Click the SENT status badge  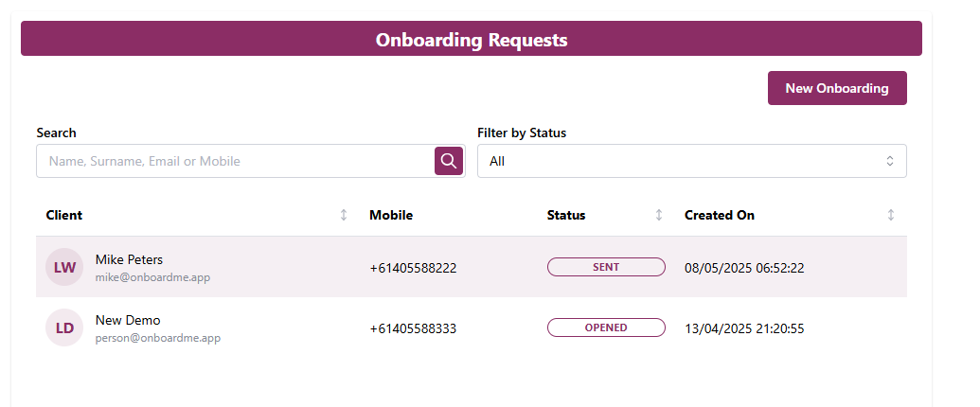coord(606,267)
